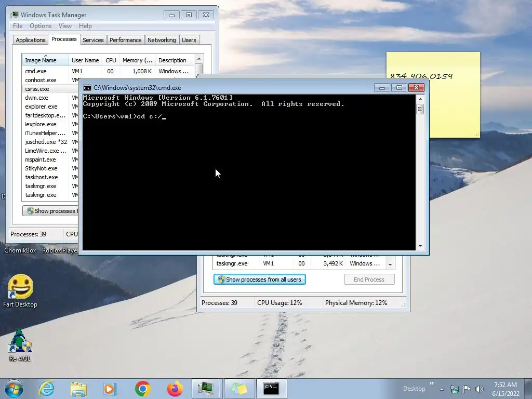Sort processes by Memory column
This screenshot has height=399, width=532.
click(x=137, y=60)
